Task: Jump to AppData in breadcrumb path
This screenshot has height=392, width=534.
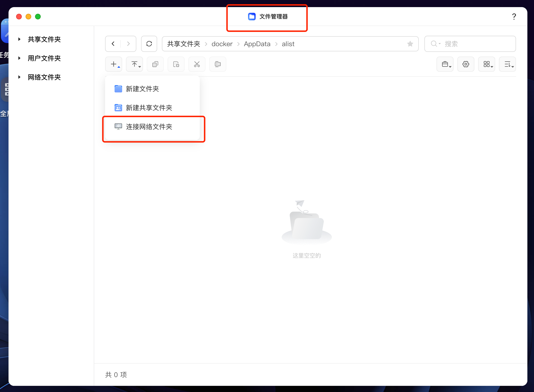Action: [x=257, y=44]
